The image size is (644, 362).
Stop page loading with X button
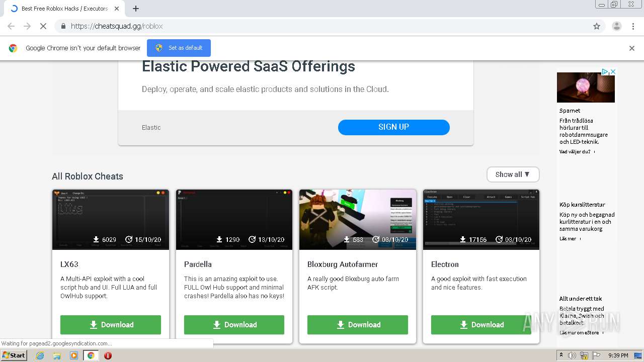click(x=43, y=26)
